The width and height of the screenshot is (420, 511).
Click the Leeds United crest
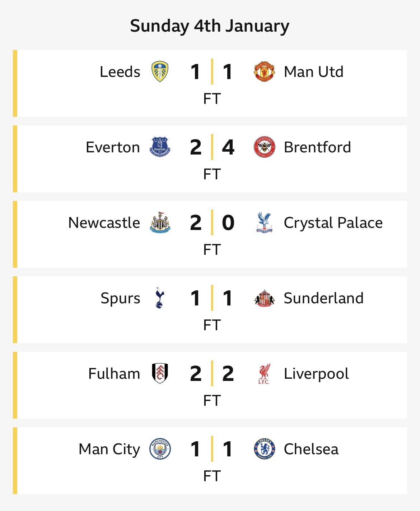click(160, 72)
